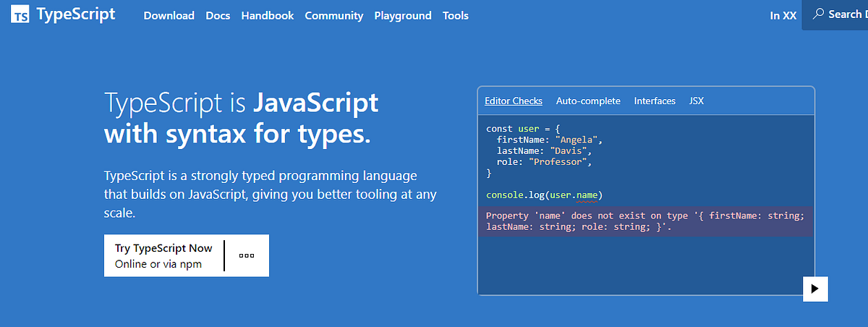Screen dimensions: 868x327
Task: Click the 'with syntax for types.' heading line
Action: [x=237, y=135]
